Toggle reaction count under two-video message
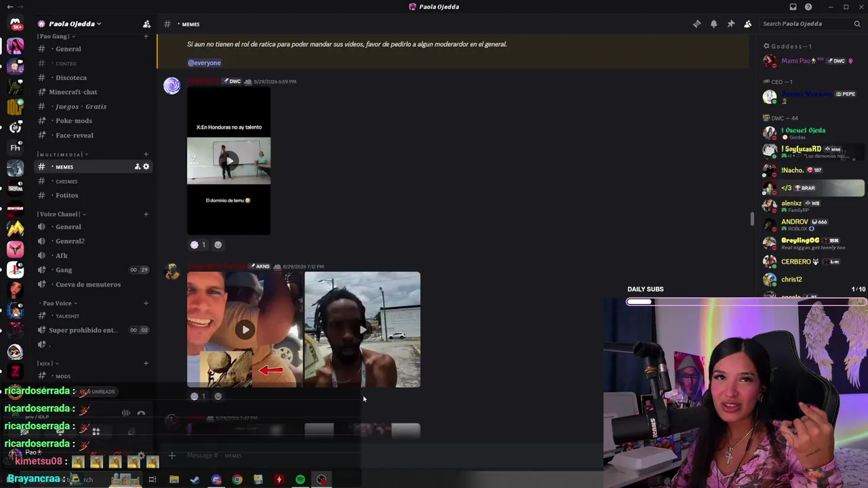 [x=198, y=396]
